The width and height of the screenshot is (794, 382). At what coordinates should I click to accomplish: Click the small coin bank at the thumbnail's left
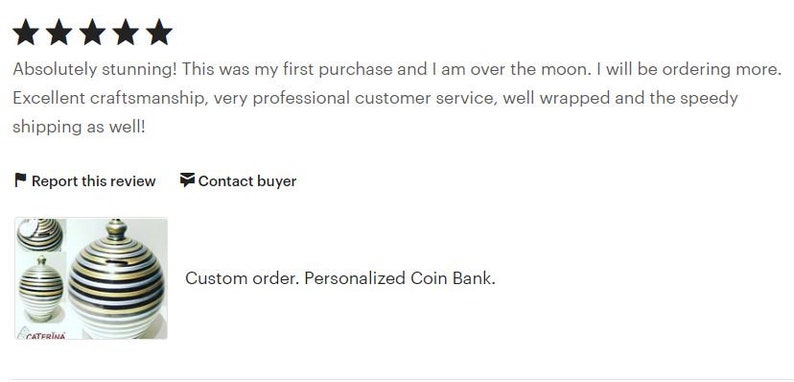coord(41,288)
